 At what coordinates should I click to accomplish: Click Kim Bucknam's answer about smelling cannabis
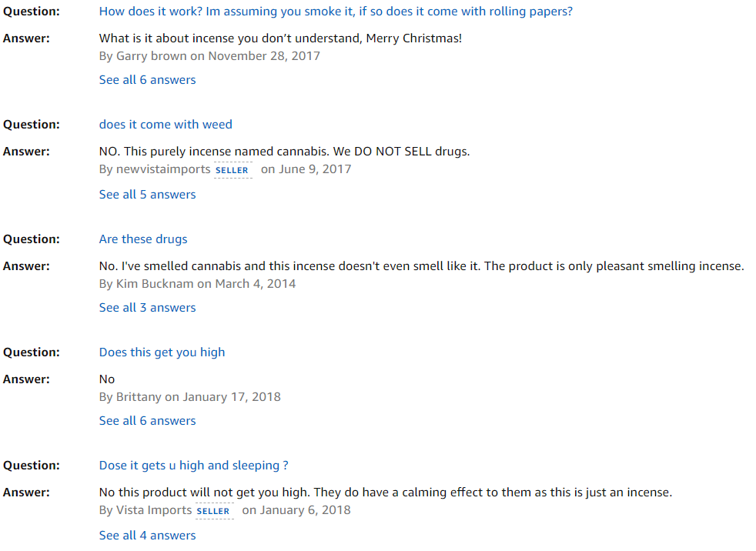[421, 265]
